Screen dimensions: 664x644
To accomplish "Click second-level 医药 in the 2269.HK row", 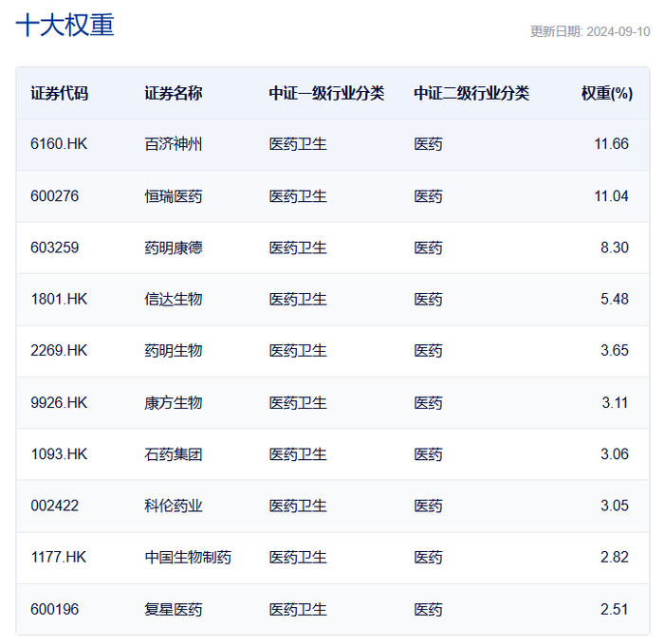I will pyautogui.click(x=428, y=351).
